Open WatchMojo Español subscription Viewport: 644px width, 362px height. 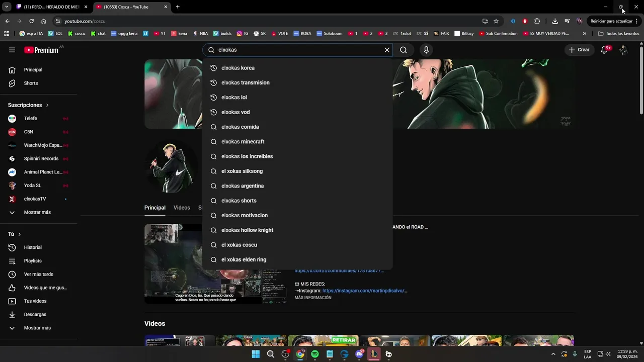[x=39, y=145]
